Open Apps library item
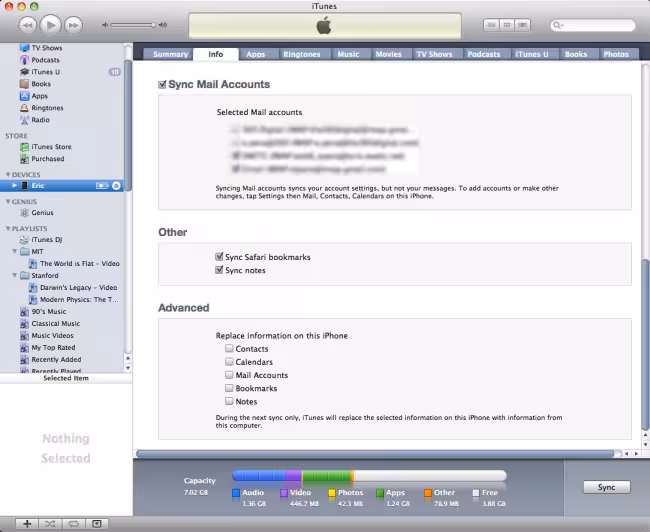Image resolution: width=650 pixels, height=532 pixels. click(39, 96)
